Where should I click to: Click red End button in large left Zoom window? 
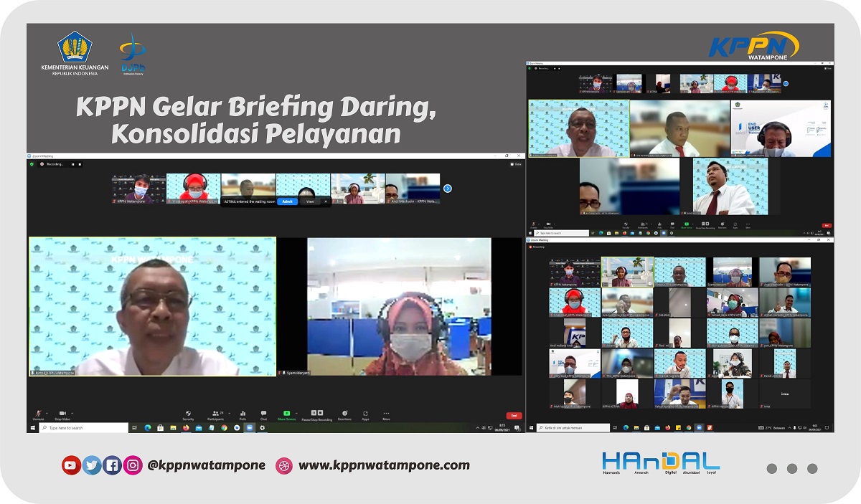tap(513, 415)
